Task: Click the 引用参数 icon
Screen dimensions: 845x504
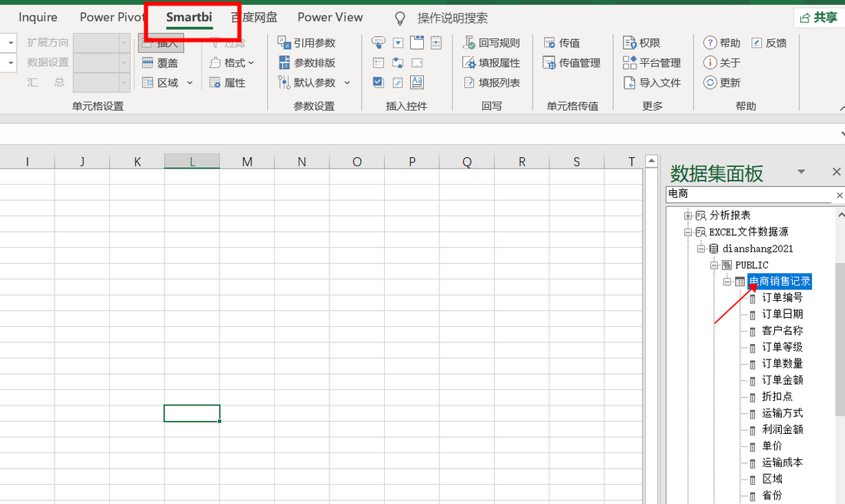Action: coord(284,42)
